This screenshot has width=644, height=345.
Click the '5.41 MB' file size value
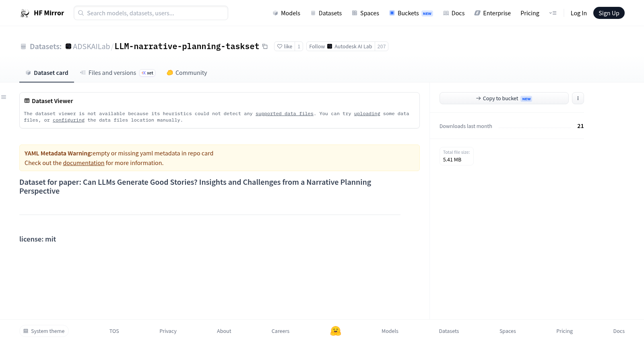452,159
